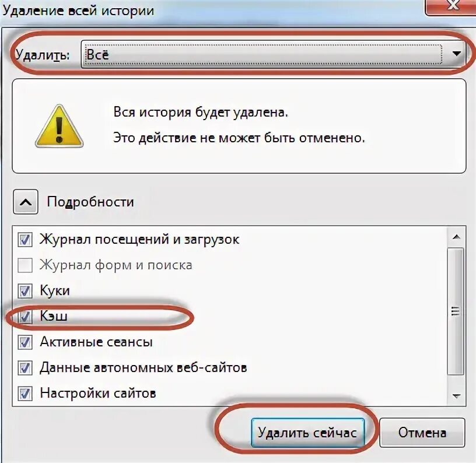476x463 pixels.
Task: Uncheck the Куки checkbox
Action: click(25, 290)
